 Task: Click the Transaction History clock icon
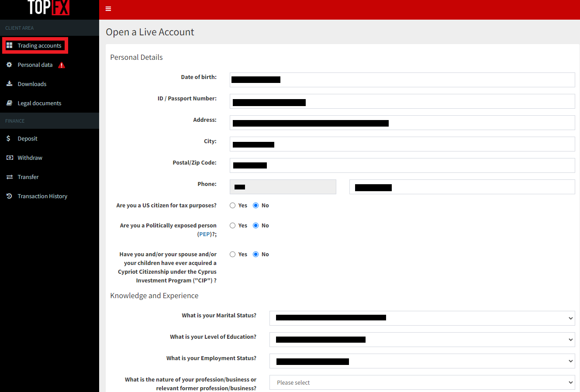[x=9, y=196]
